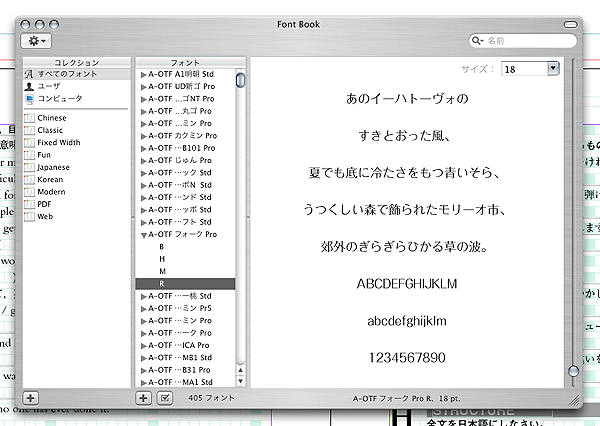The height and width of the screenshot is (426, 600).
Task: Adjust the preview size slider knob
Action: pyautogui.click(x=573, y=371)
